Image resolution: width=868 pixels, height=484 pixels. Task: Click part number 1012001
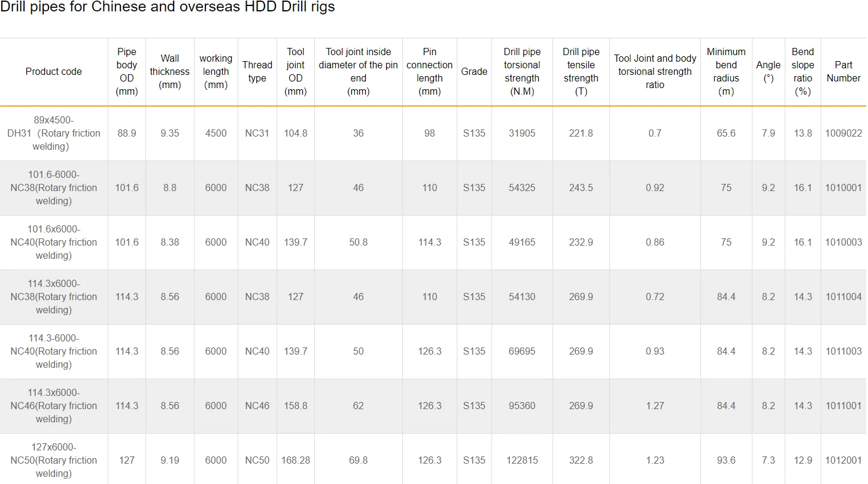click(x=843, y=461)
